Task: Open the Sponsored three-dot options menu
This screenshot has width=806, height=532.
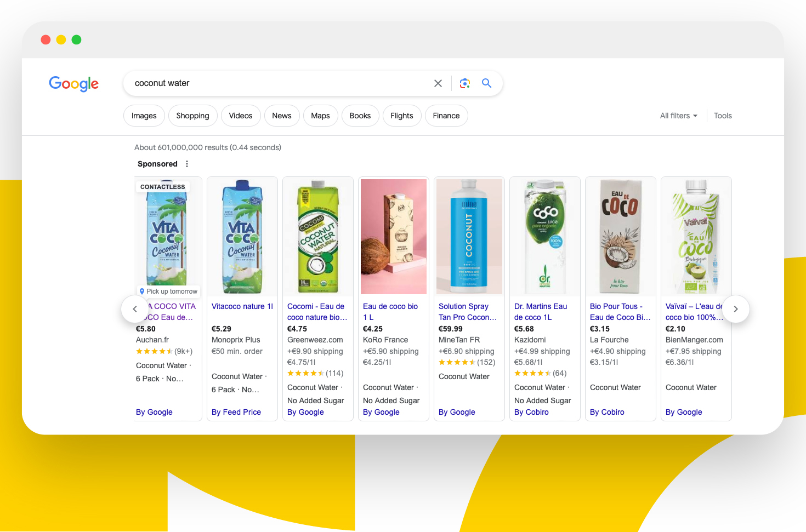Action: [187, 164]
